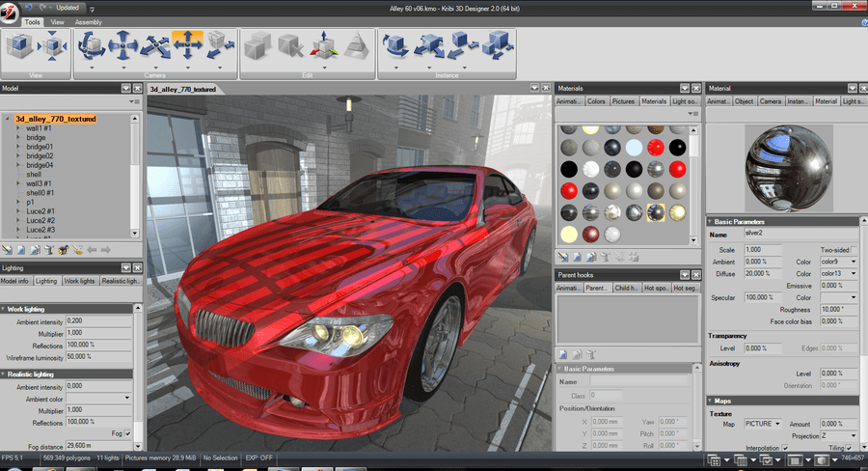
Task: Switch to Object tab in Material panel
Action: (744, 101)
